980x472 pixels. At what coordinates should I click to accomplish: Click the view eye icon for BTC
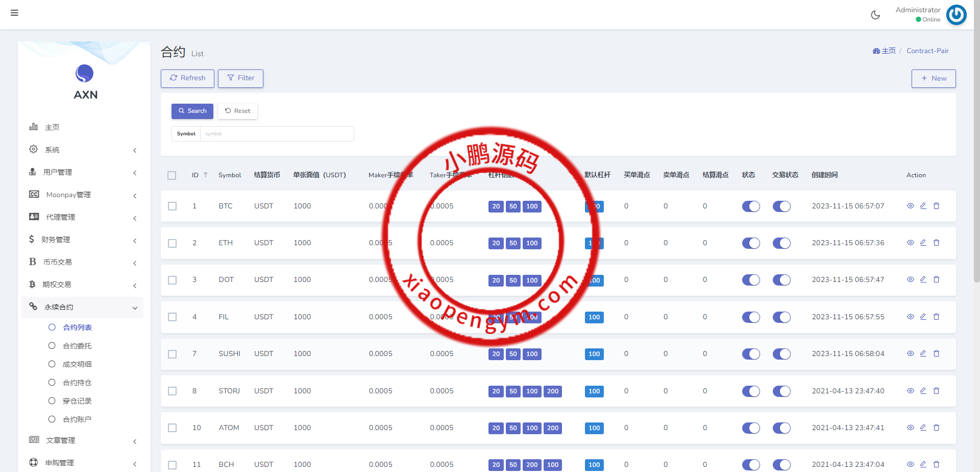pyautogui.click(x=910, y=206)
